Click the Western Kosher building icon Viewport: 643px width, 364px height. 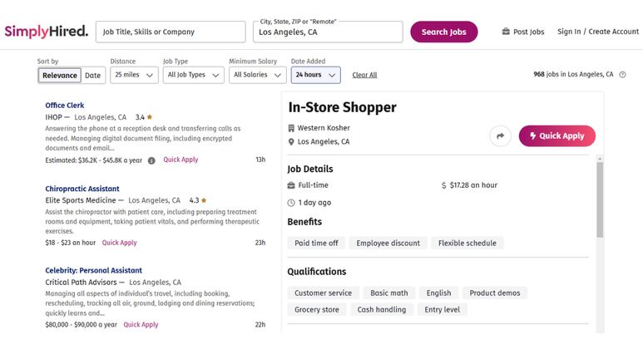291,128
